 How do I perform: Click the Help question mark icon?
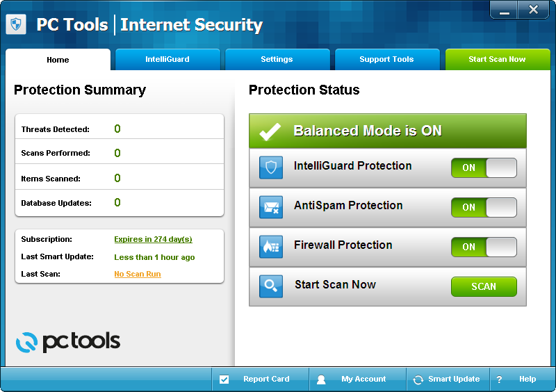[499, 379]
